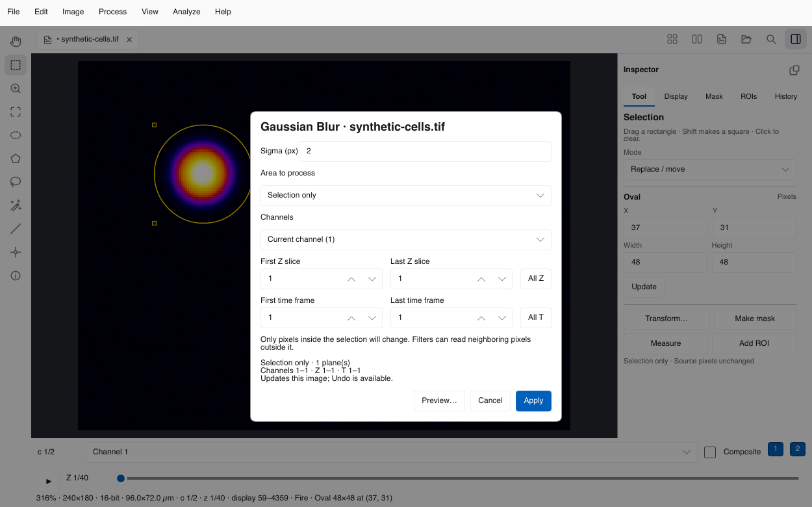Image resolution: width=812 pixels, height=507 pixels.
Task: Open the Area to process dropdown
Action: [x=406, y=196]
